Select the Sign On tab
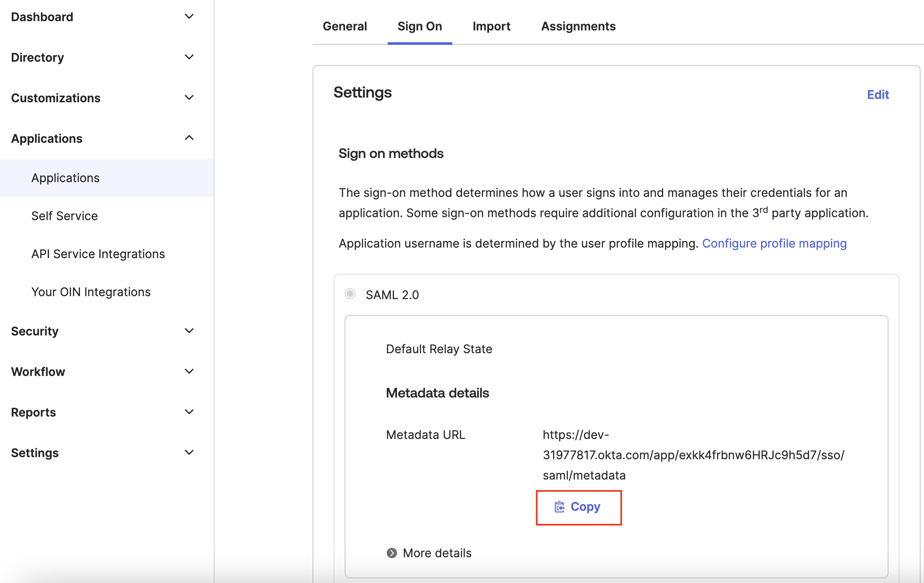Image resolution: width=924 pixels, height=583 pixels. click(420, 26)
